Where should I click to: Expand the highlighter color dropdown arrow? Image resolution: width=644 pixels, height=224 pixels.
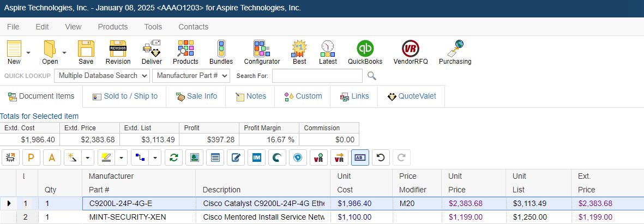tap(122, 158)
